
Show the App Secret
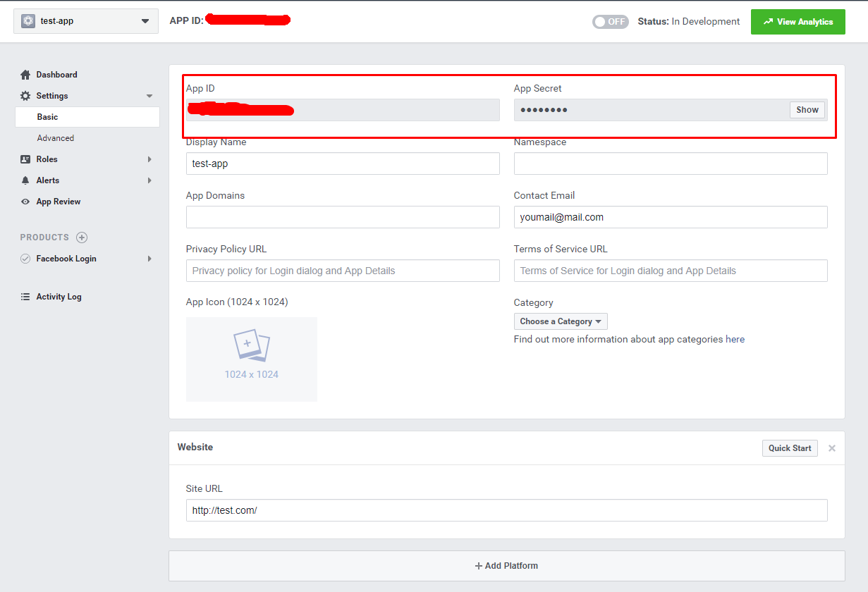(x=807, y=110)
